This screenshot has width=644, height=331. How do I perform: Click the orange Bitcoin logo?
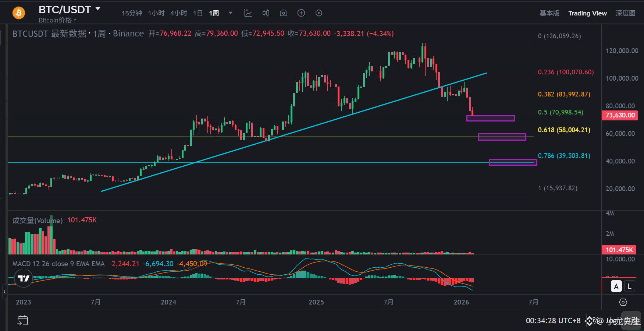(x=19, y=13)
